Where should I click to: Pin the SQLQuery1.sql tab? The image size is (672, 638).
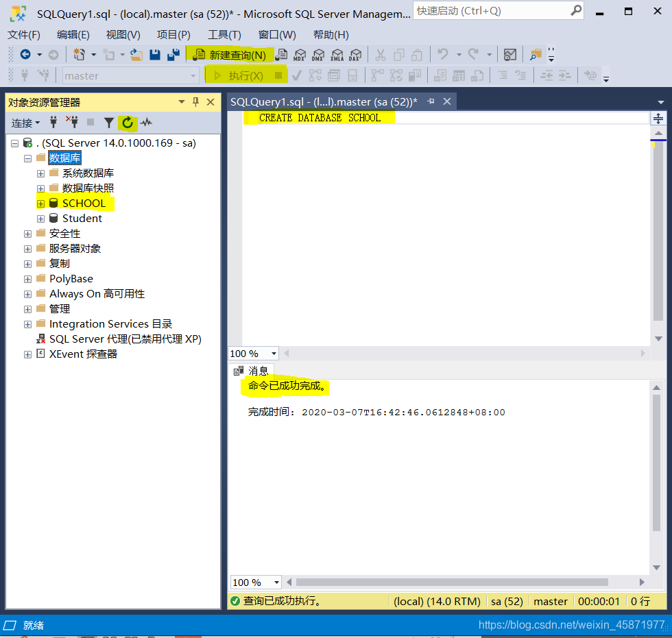[431, 101]
